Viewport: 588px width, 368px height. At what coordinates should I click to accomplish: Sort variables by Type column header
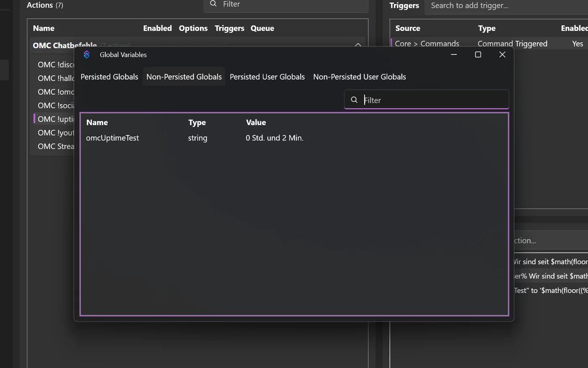click(197, 122)
